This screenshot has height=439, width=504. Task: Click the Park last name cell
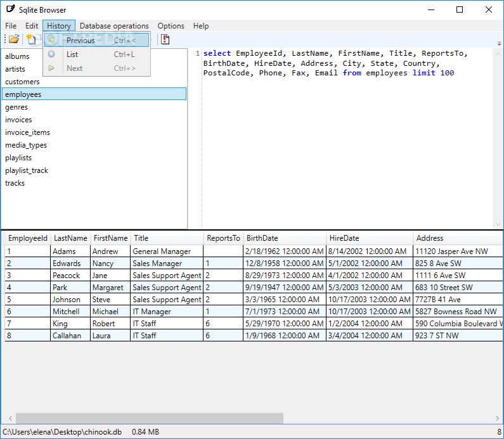pos(70,288)
